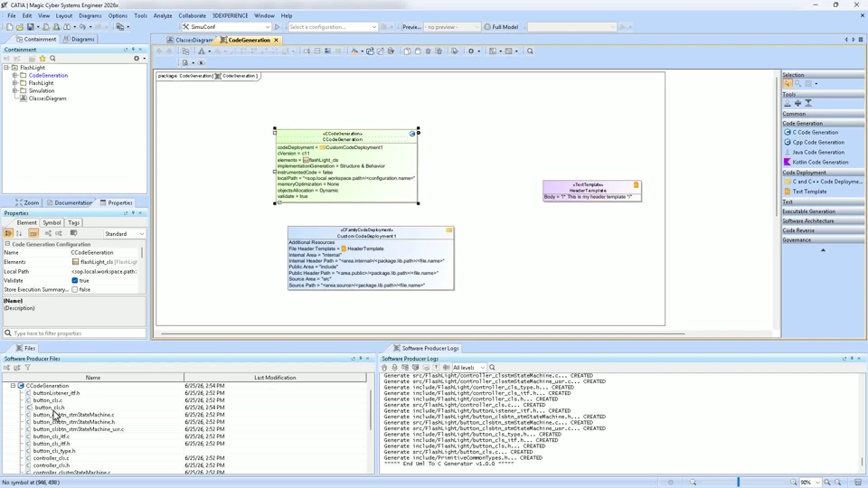Click the gear icon in diagram toolbar
This screenshot has width=868, height=488.
coord(471,51)
